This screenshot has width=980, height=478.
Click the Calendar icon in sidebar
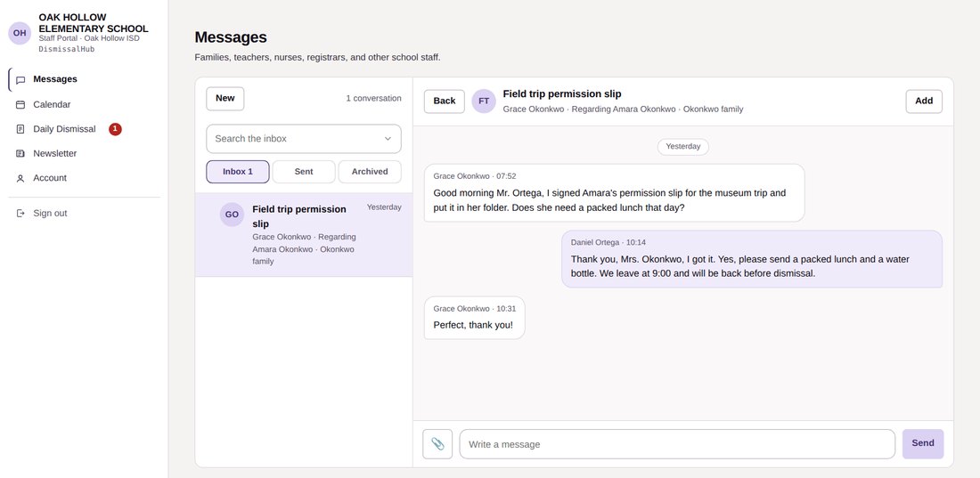click(x=20, y=104)
